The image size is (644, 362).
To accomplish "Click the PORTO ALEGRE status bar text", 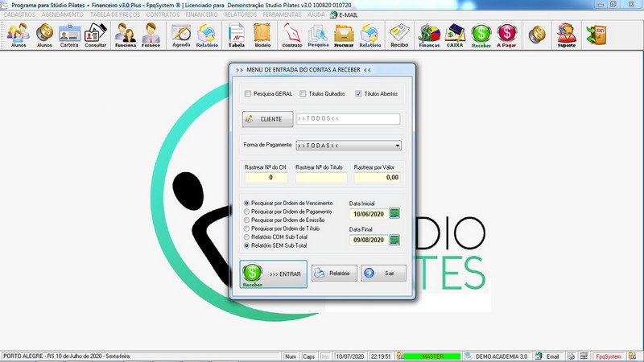I will [x=67, y=356].
